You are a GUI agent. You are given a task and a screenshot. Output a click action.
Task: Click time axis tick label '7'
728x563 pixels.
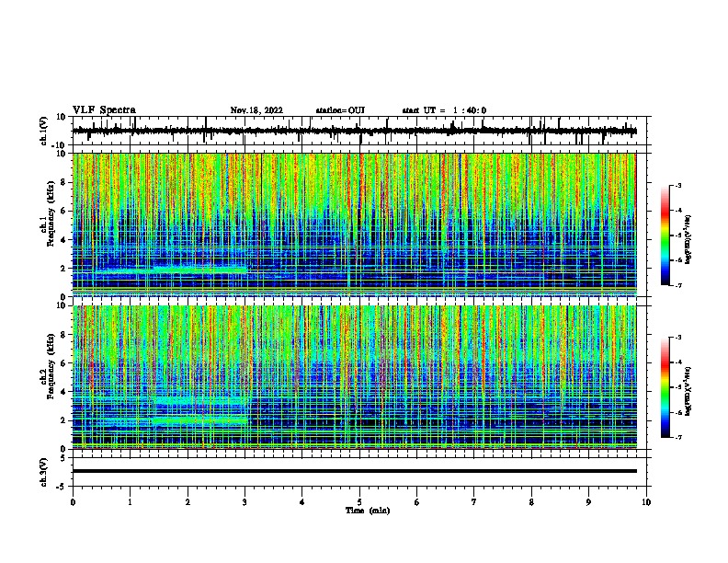[474, 502]
